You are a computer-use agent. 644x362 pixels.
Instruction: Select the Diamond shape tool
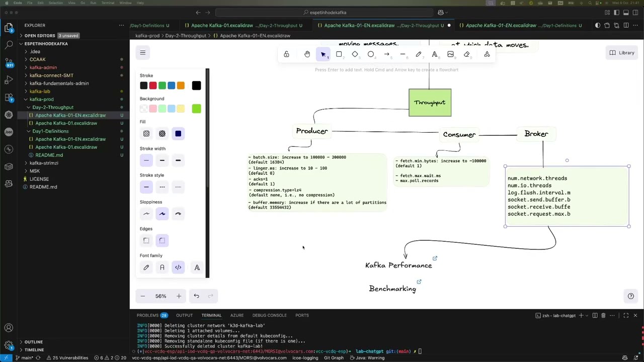click(x=355, y=54)
